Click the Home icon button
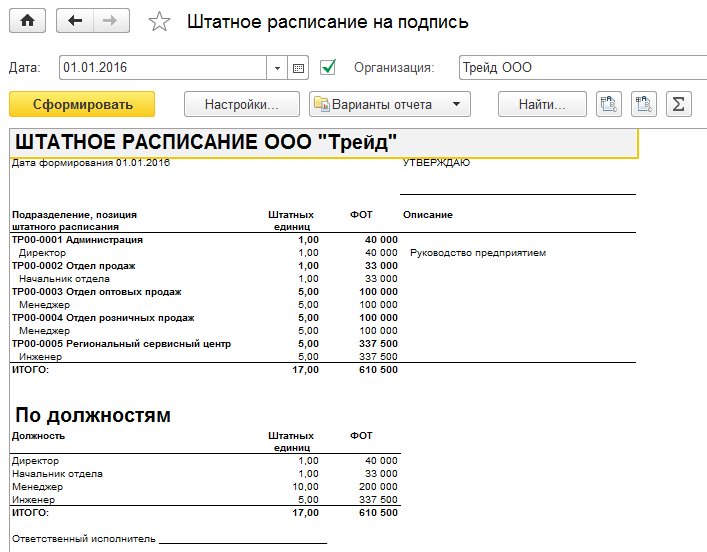This screenshot has height=552, width=707. (x=27, y=21)
